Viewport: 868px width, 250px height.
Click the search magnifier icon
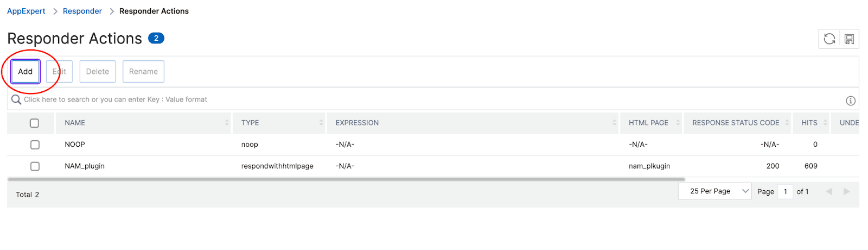16,99
